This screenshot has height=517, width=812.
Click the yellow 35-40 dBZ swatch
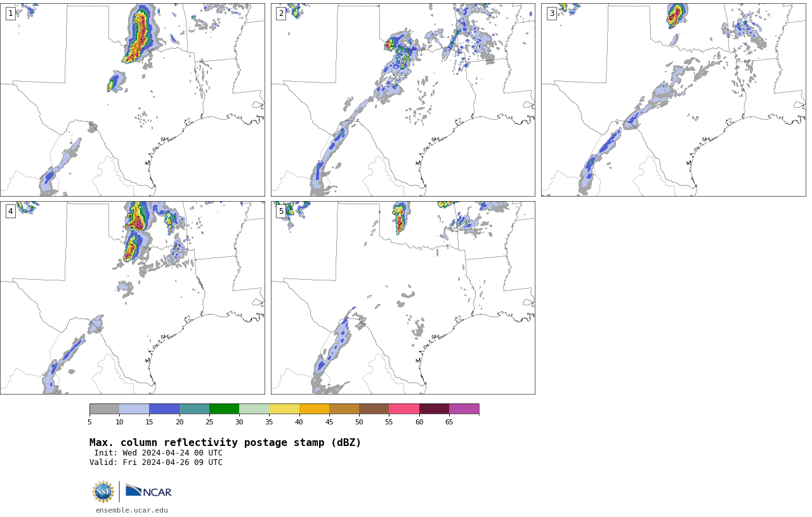(284, 409)
